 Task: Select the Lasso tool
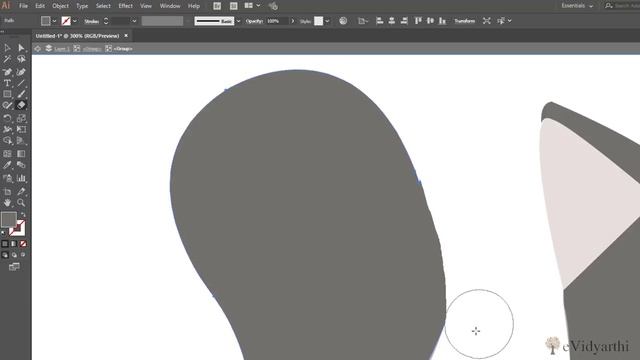click(x=21, y=60)
